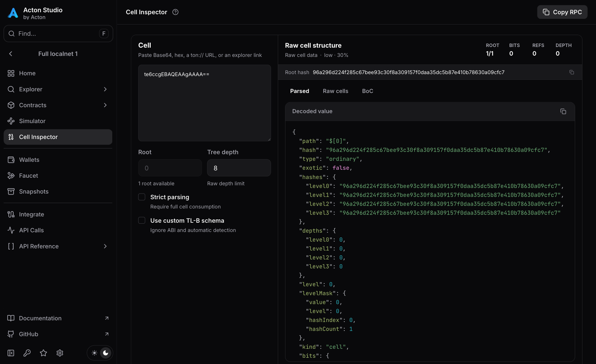Switch to the BoC tab

click(x=368, y=91)
